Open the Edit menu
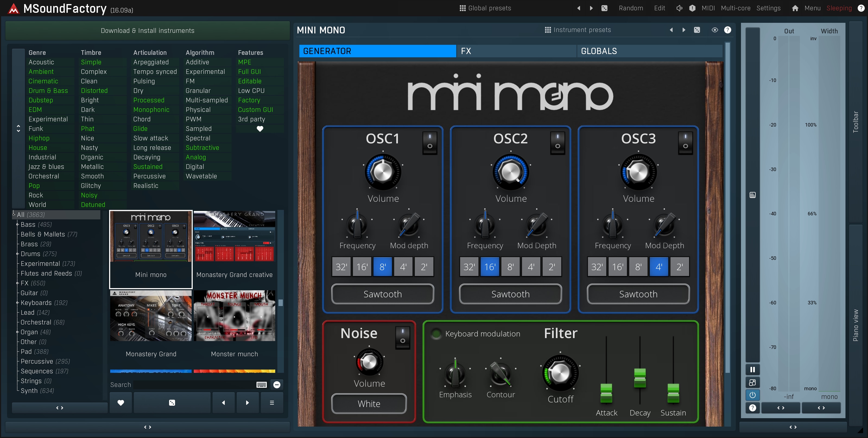This screenshot has width=868, height=438. pos(660,8)
